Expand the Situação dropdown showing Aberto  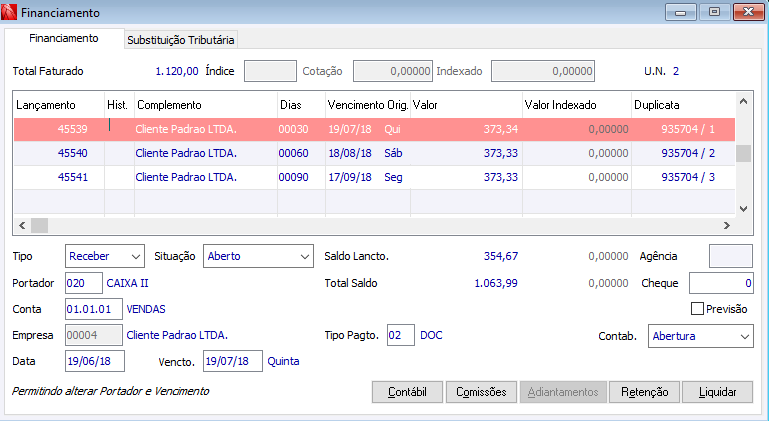[258, 256]
